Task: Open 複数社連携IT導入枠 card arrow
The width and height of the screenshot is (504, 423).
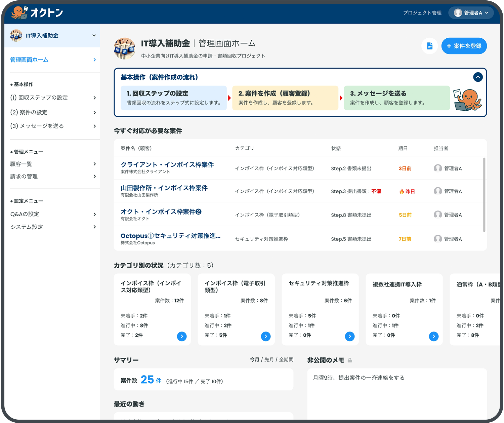Action: tap(434, 336)
